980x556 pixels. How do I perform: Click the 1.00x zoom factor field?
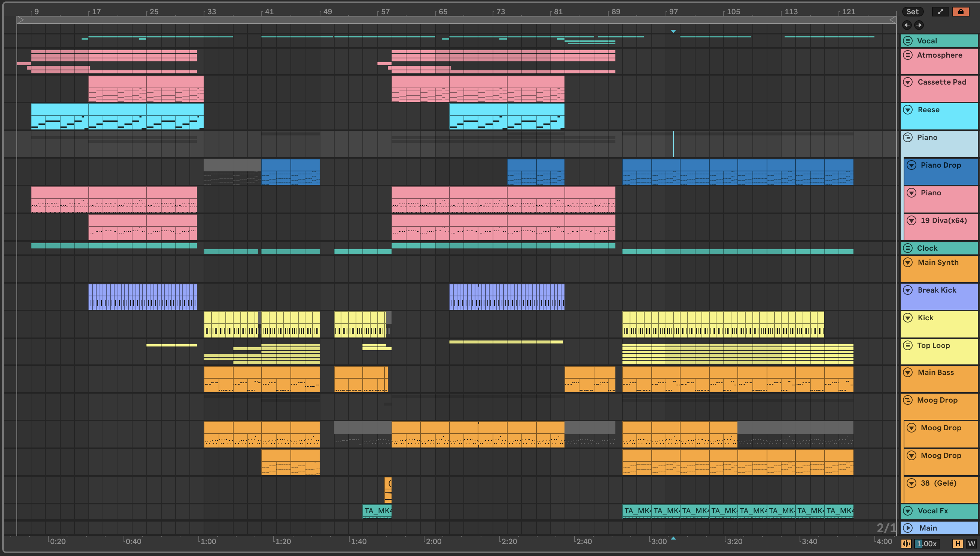click(x=927, y=543)
